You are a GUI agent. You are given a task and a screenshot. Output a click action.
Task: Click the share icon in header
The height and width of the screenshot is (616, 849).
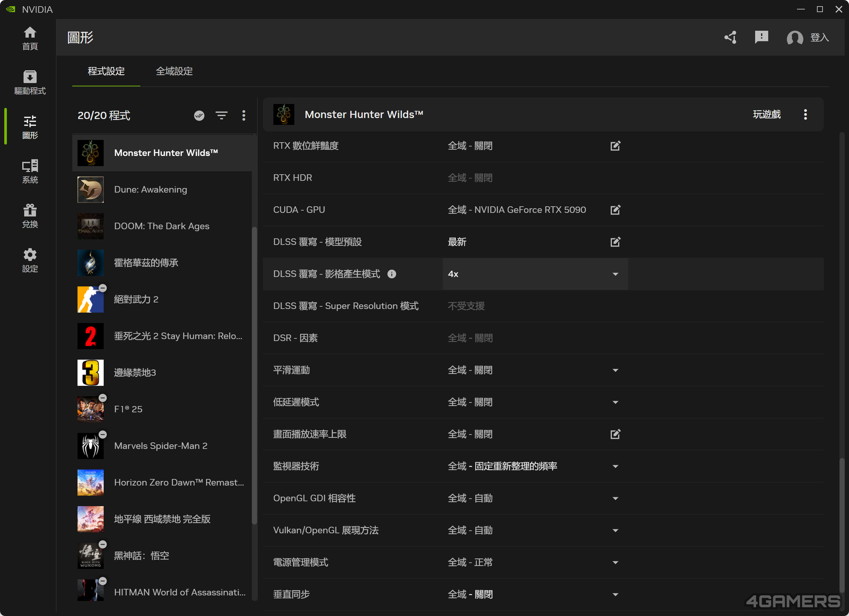click(x=730, y=37)
